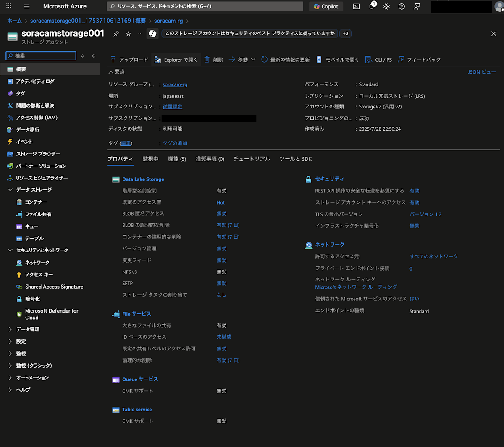Open the 移動 dropdown
The height and width of the screenshot is (447, 504).
pos(242,60)
